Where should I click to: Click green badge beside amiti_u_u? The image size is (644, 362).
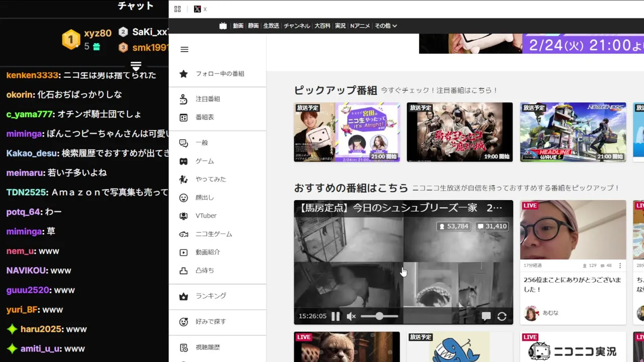pyautogui.click(x=12, y=348)
